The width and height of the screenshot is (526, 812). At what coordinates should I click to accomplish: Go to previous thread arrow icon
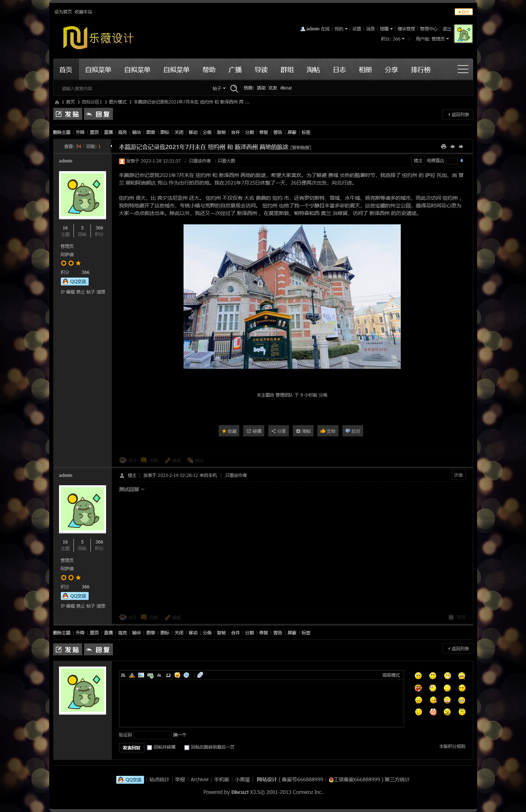(453, 147)
